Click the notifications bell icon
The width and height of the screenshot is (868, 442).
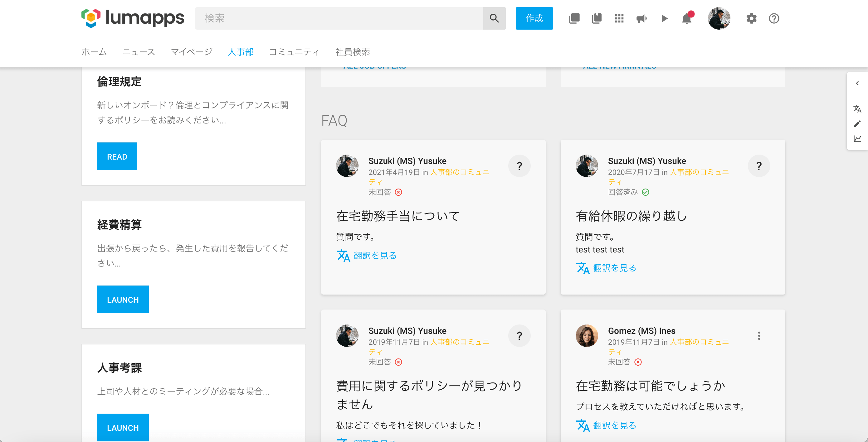click(x=686, y=18)
